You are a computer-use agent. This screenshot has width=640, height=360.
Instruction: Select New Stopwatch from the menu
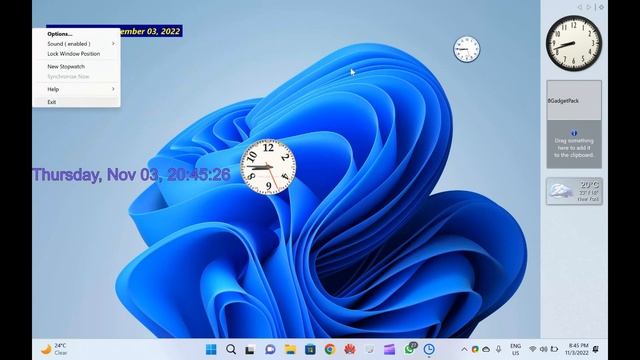[66, 66]
